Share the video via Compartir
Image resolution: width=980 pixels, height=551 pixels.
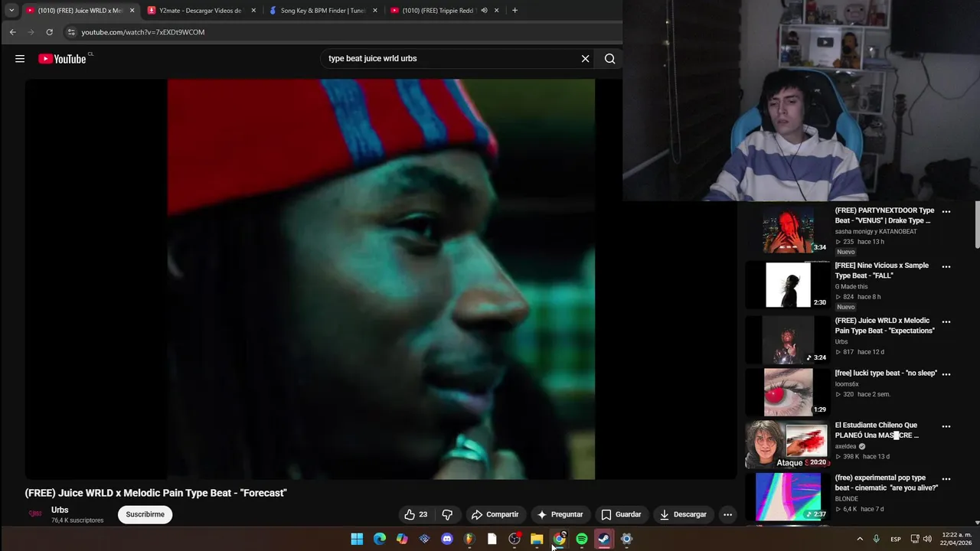(495, 514)
